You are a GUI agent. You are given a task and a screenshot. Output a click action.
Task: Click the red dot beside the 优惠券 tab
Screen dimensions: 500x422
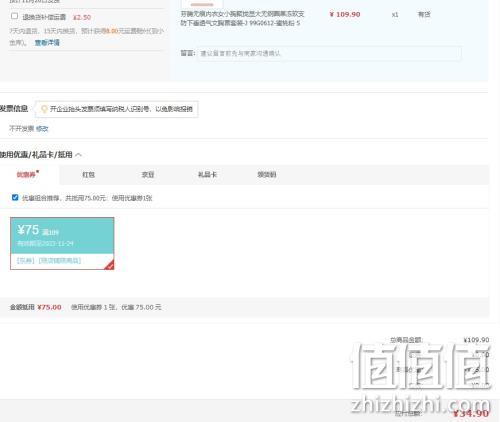[37, 171]
